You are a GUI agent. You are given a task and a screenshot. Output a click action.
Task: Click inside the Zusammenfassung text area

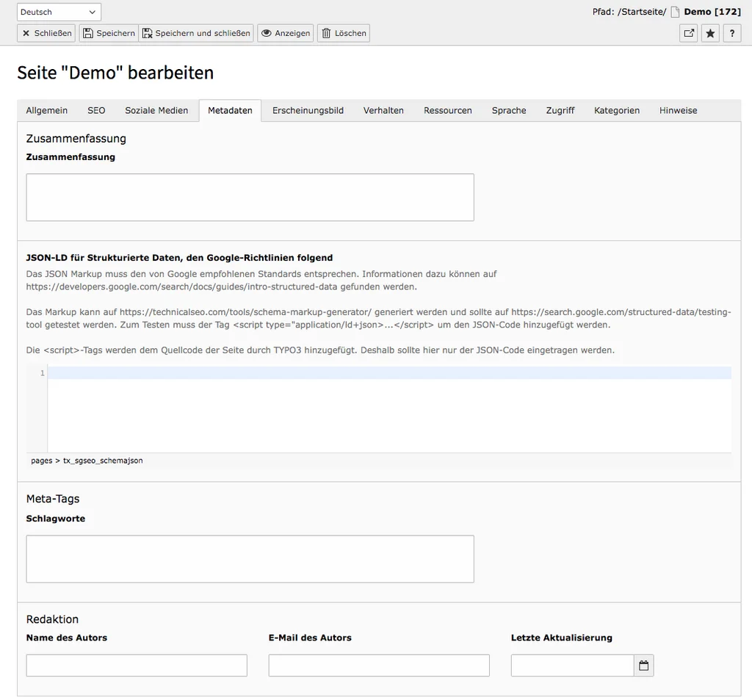(x=250, y=196)
